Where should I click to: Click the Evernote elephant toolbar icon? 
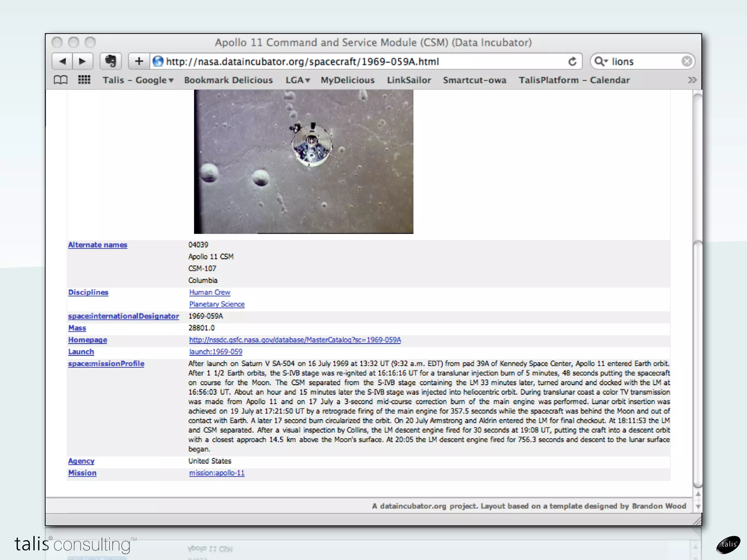[111, 61]
